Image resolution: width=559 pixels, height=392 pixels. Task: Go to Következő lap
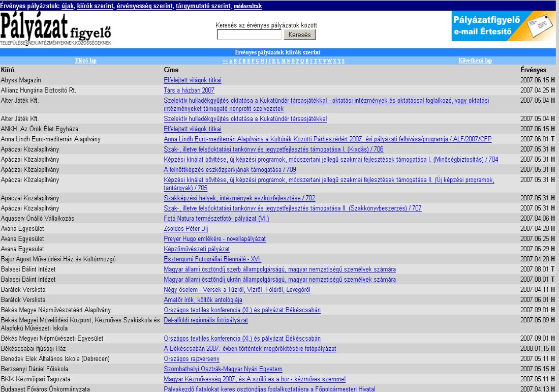tap(475, 61)
